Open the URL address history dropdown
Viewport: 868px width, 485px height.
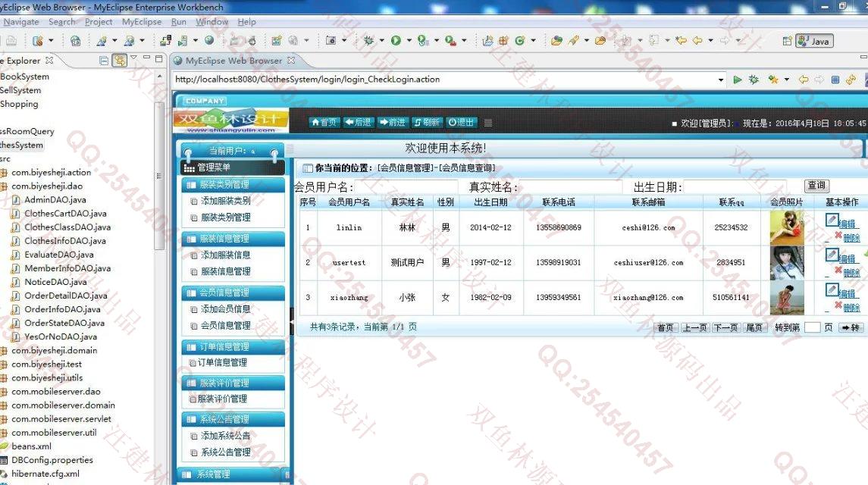pos(720,80)
